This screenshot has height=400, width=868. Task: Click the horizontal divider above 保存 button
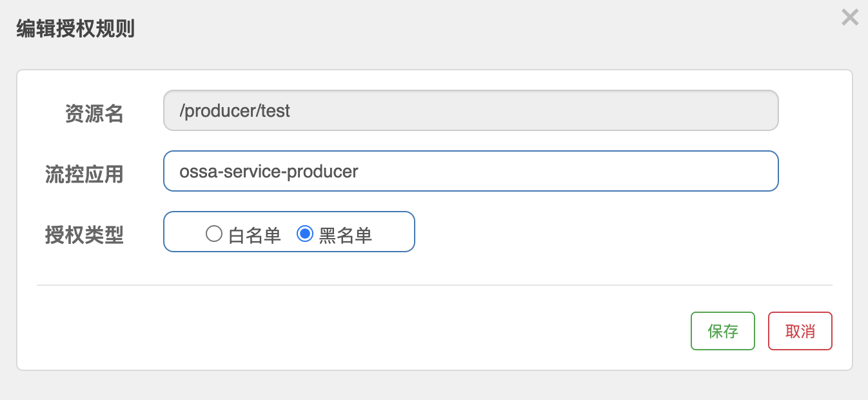[x=435, y=285]
